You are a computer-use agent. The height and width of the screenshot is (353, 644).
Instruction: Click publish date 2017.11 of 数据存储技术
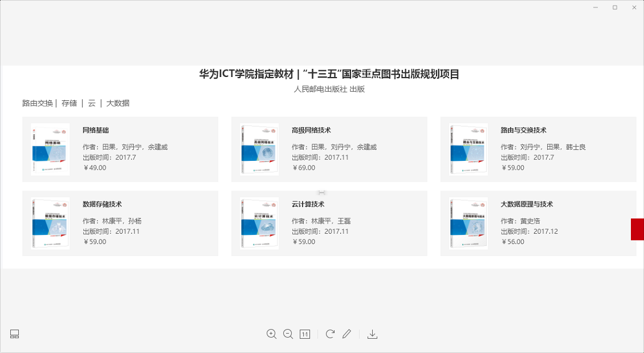tap(111, 232)
